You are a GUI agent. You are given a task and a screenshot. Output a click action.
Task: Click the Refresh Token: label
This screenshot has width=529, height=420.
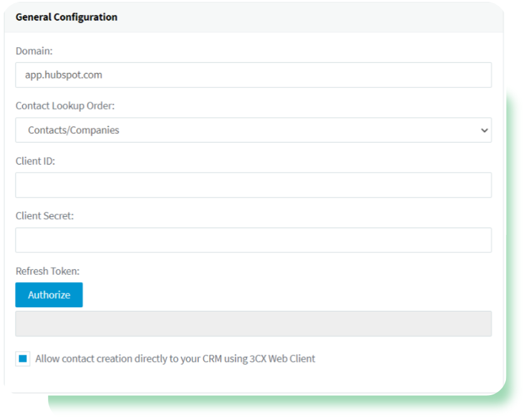(x=47, y=271)
